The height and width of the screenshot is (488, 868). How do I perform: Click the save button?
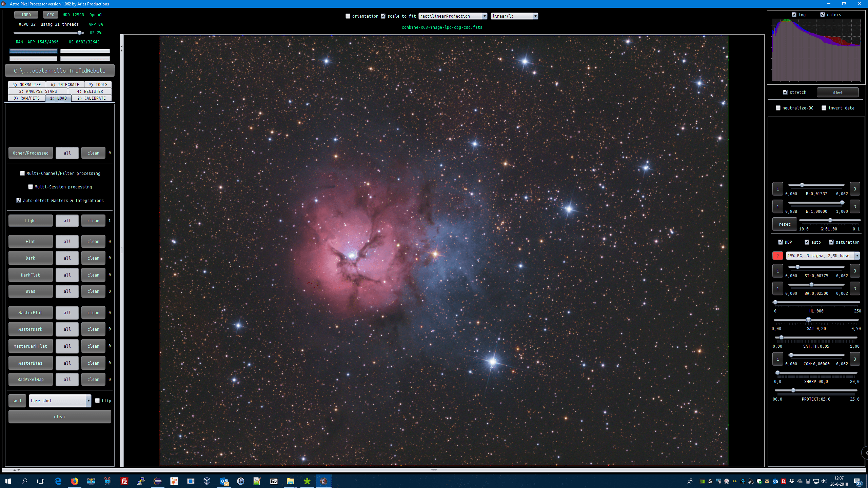tap(837, 93)
